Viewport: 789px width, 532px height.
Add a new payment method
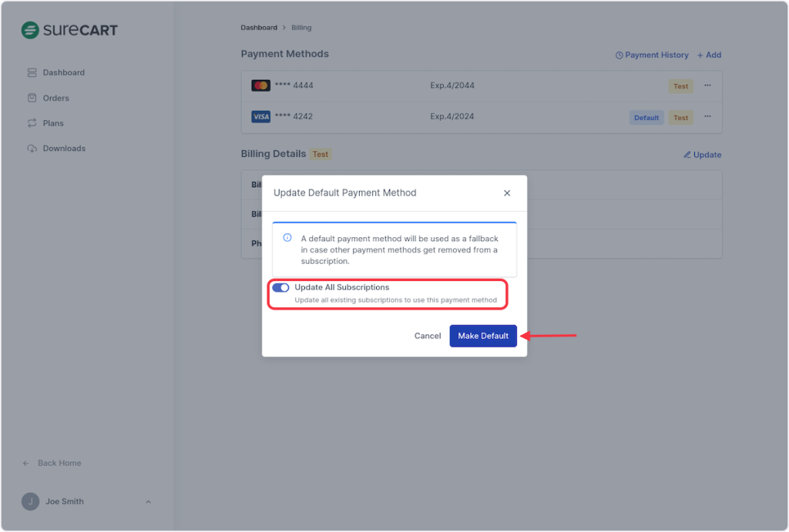[709, 55]
